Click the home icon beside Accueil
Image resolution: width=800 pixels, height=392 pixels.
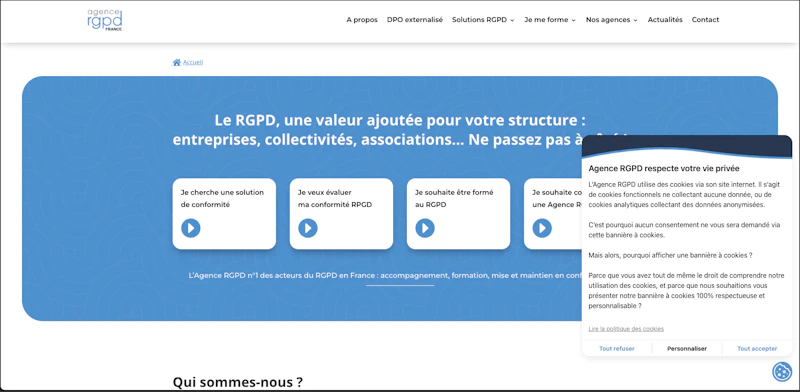(177, 62)
